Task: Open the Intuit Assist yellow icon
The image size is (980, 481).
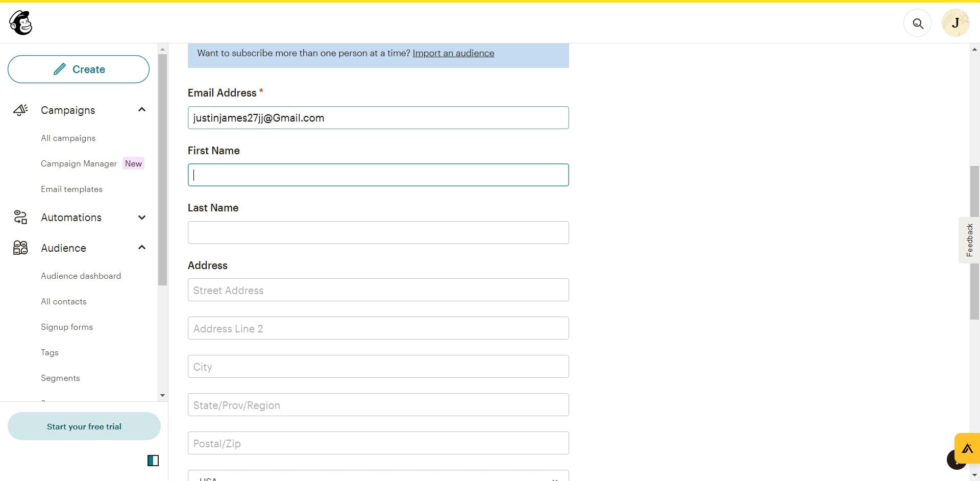Action: pyautogui.click(x=968, y=449)
